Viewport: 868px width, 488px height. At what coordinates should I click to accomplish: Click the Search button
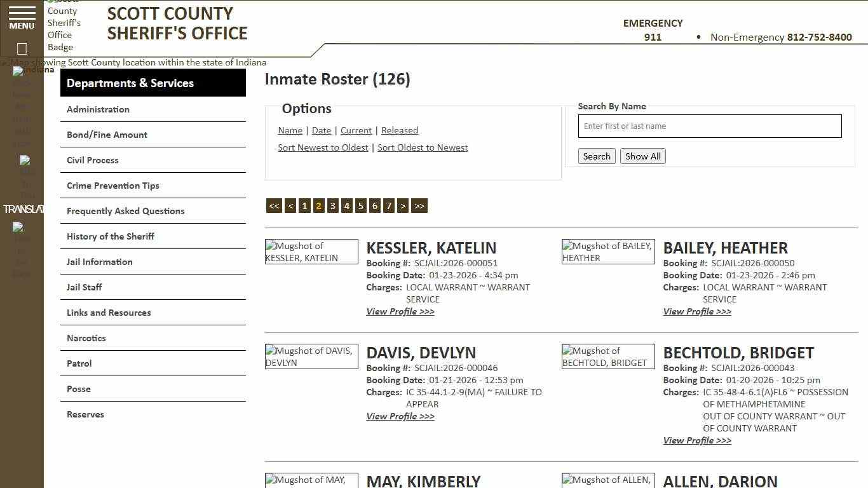596,156
